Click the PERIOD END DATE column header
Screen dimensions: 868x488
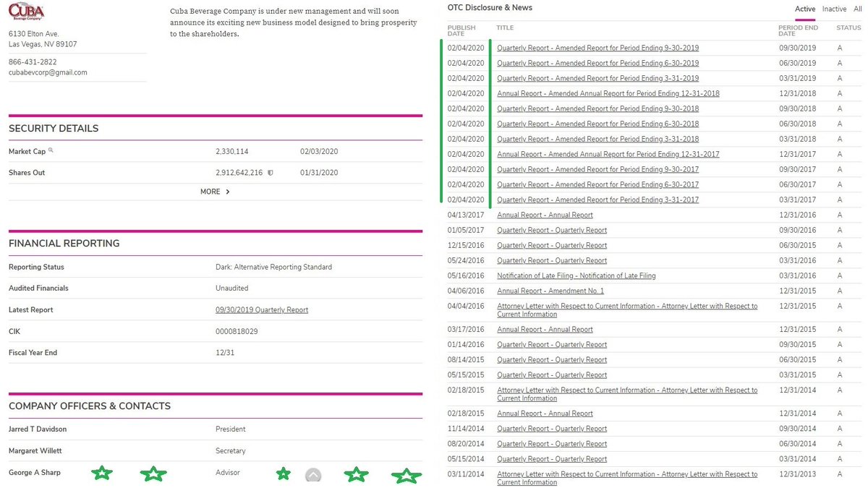tap(798, 30)
